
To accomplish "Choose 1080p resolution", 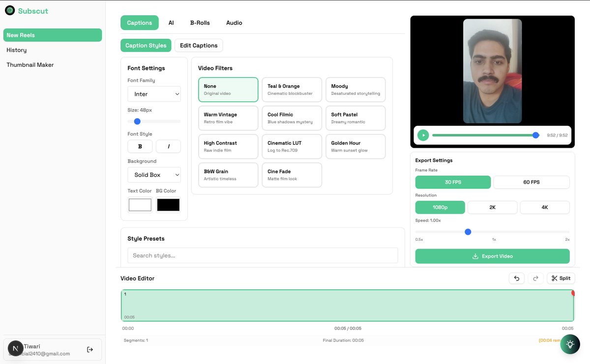I will [x=440, y=207].
